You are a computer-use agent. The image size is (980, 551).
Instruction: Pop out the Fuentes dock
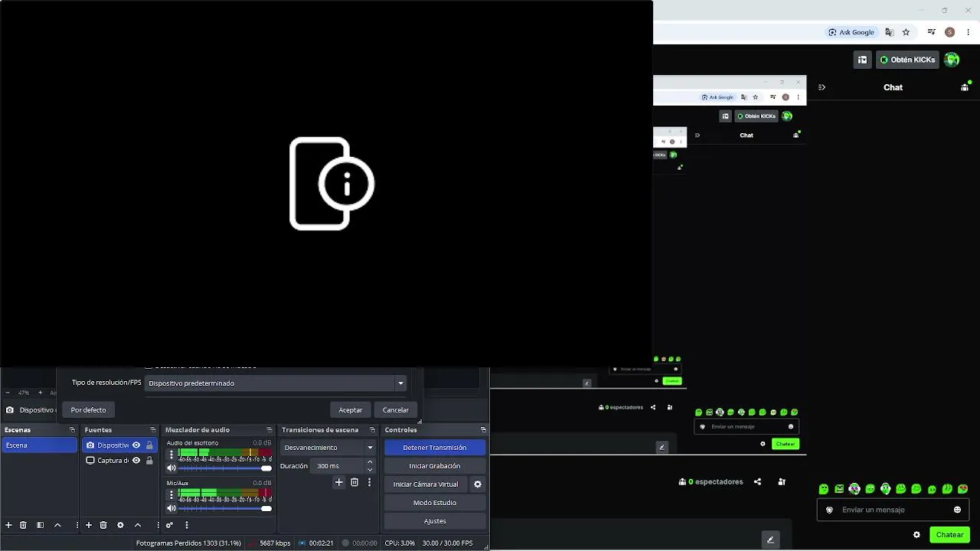point(152,430)
